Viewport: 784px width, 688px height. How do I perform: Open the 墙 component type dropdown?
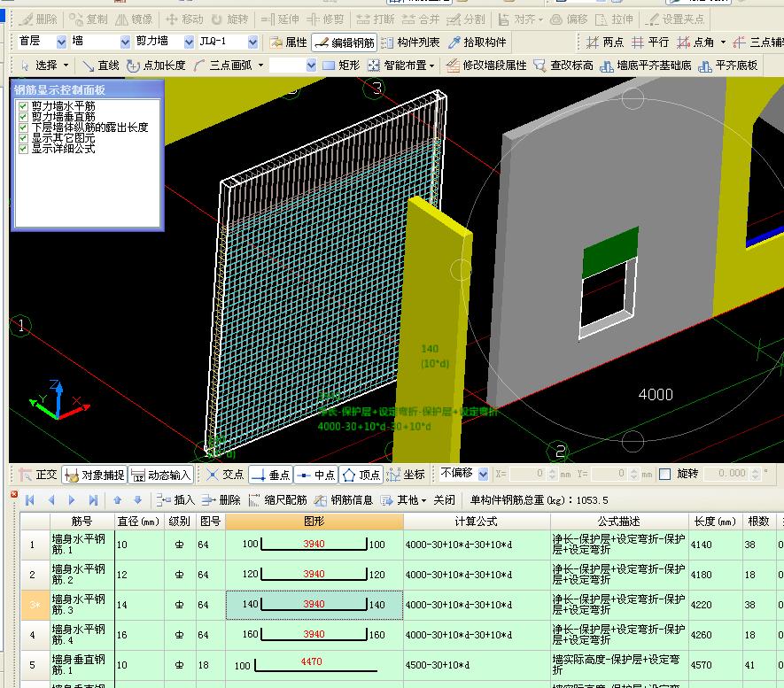tap(125, 42)
